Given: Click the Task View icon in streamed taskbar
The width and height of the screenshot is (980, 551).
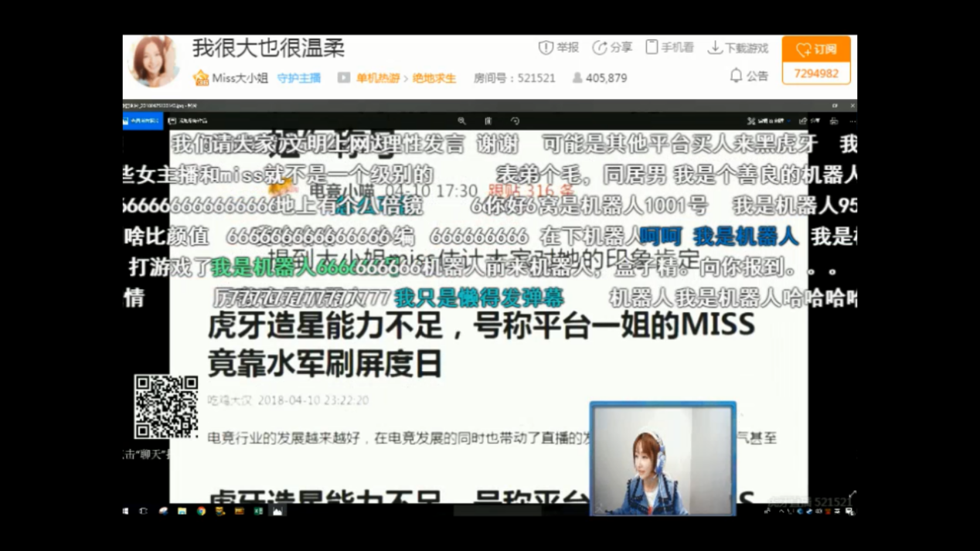Looking at the screenshot, I should click(x=143, y=511).
